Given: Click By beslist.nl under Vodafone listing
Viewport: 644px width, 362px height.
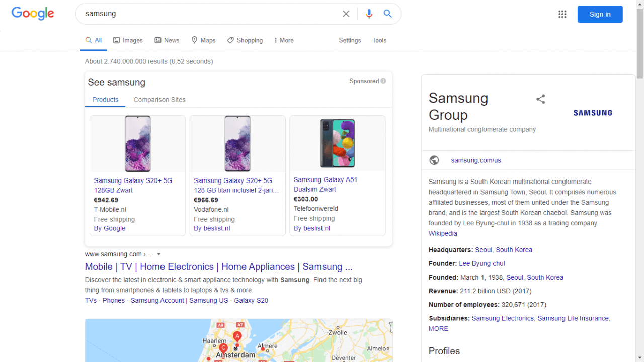Looking at the screenshot, I should click(x=212, y=228).
